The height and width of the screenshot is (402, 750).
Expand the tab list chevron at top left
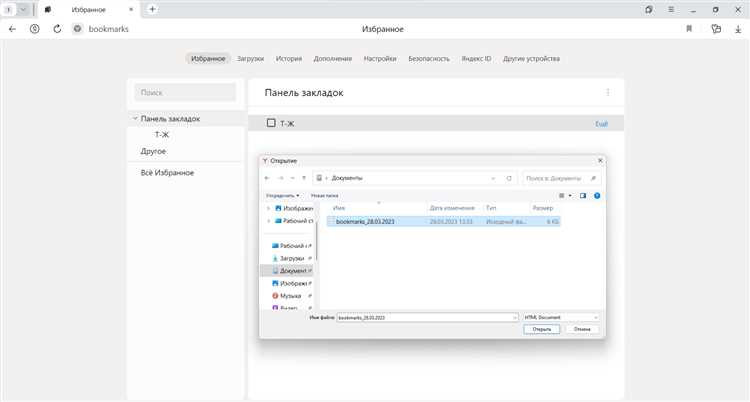(23, 10)
